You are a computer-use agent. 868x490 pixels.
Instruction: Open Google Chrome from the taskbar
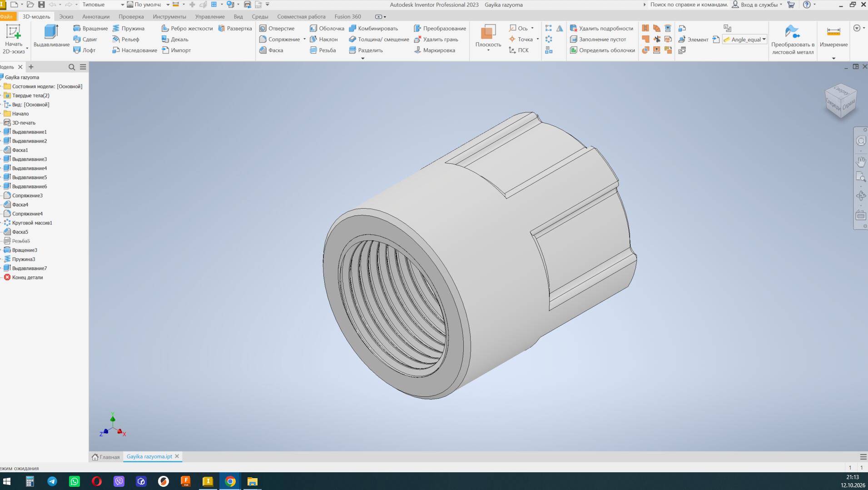pos(230,481)
